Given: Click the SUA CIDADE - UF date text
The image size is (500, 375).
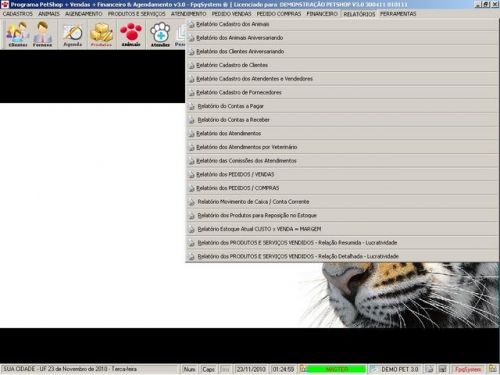Looking at the screenshot, I should [70, 369].
